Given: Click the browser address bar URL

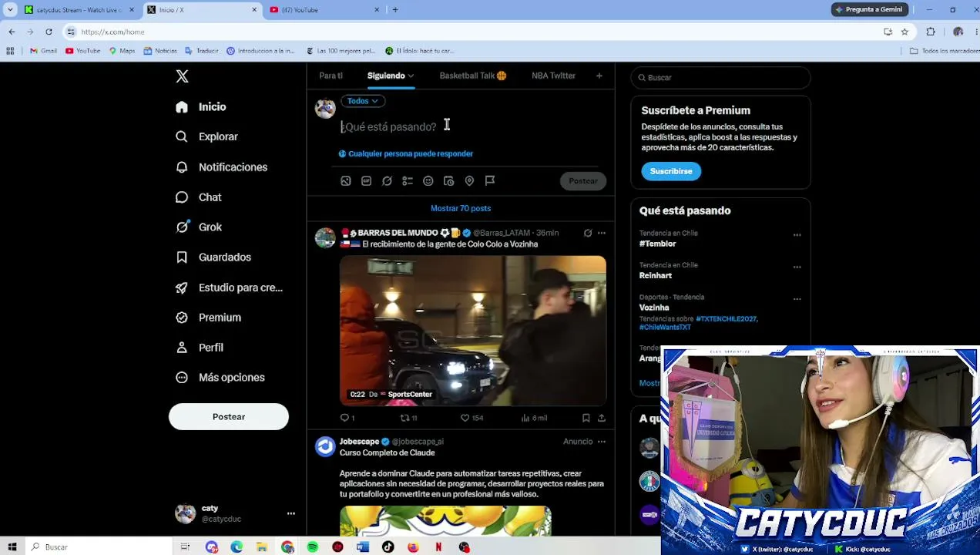Looking at the screenshot, I should pos(113,32).
